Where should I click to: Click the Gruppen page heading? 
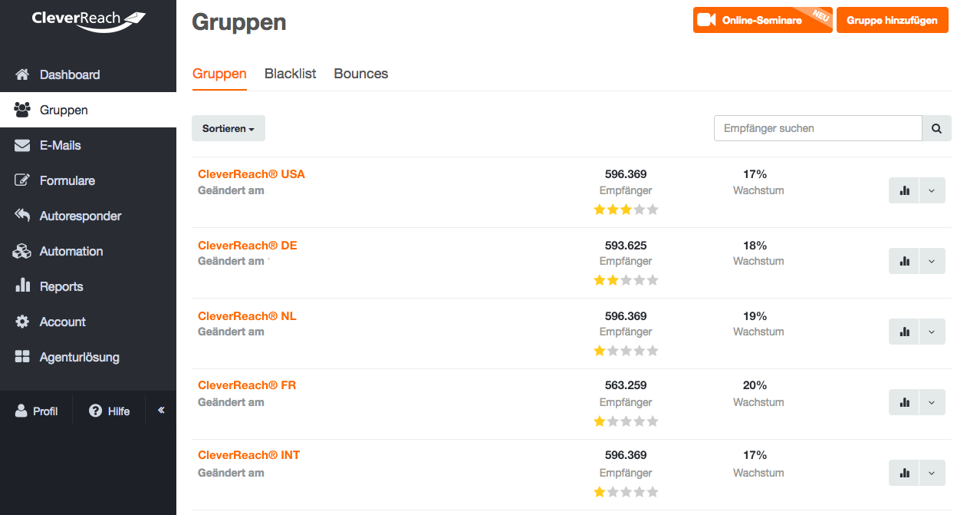click(239, 22)
